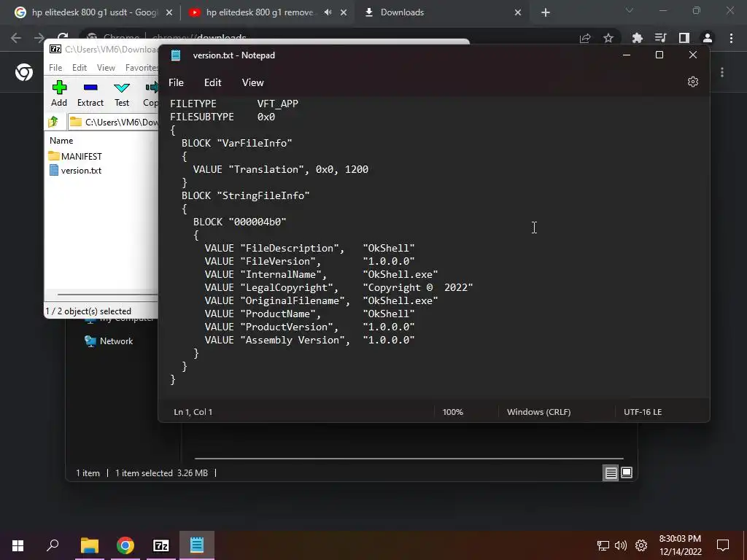
Task: Click the volume tray icon
Action: [x=620, y=545]
